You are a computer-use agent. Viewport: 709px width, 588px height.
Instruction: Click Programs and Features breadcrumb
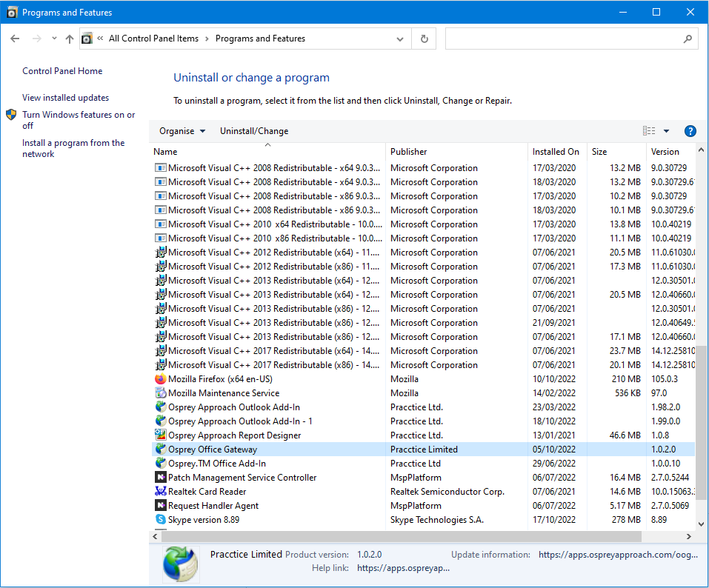(261, 39)
